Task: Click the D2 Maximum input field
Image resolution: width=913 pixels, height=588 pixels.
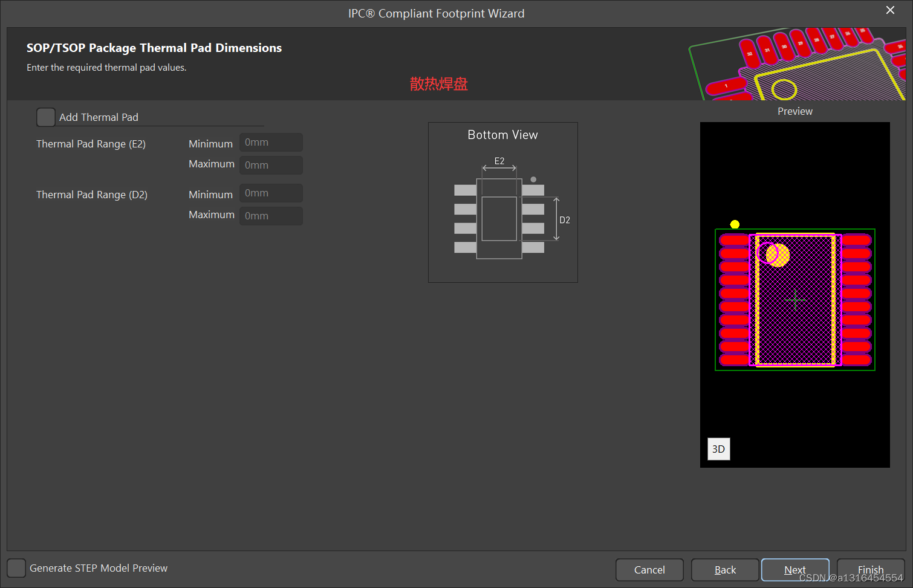Action: click(x=271, y=216)
